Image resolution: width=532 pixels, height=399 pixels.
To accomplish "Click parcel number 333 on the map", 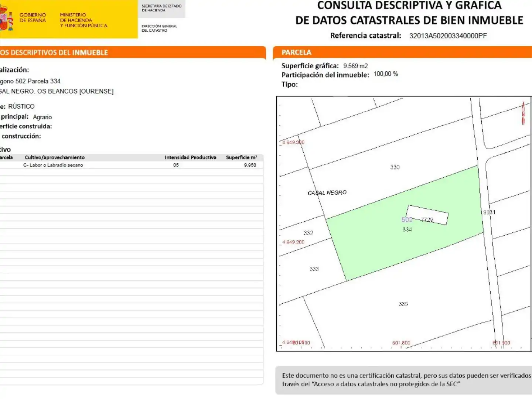I will point(314,269).
